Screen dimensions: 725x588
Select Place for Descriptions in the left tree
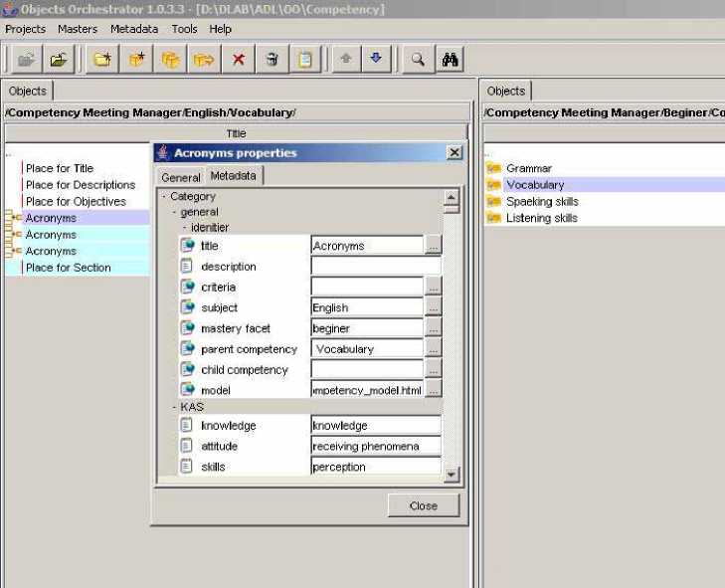click(81, 185)
